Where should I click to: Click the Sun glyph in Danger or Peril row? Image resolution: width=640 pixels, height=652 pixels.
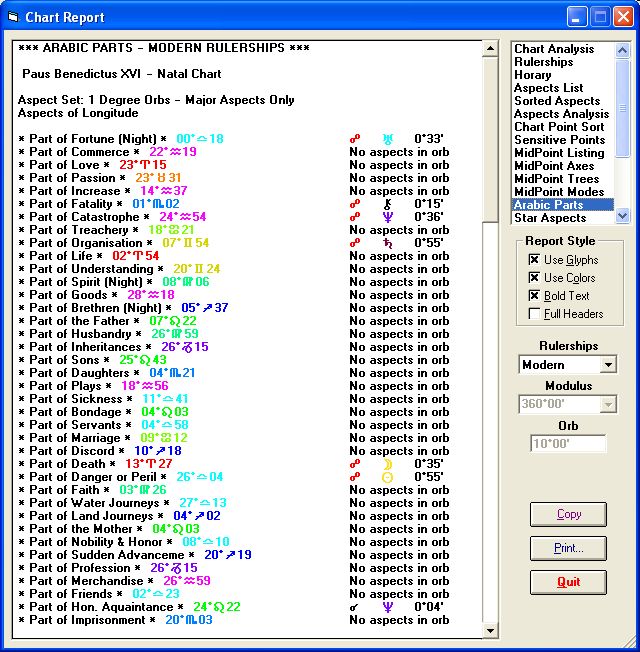387,477
